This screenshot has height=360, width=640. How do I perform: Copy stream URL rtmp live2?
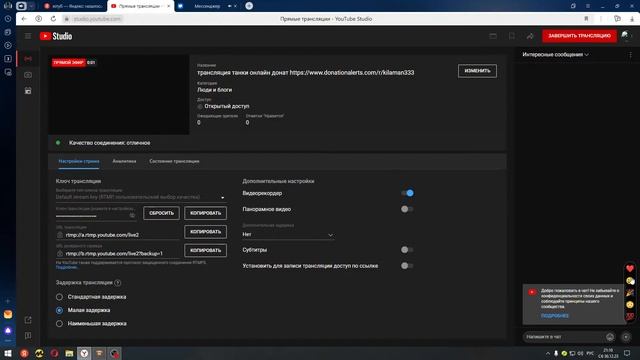tap(205, 232)
